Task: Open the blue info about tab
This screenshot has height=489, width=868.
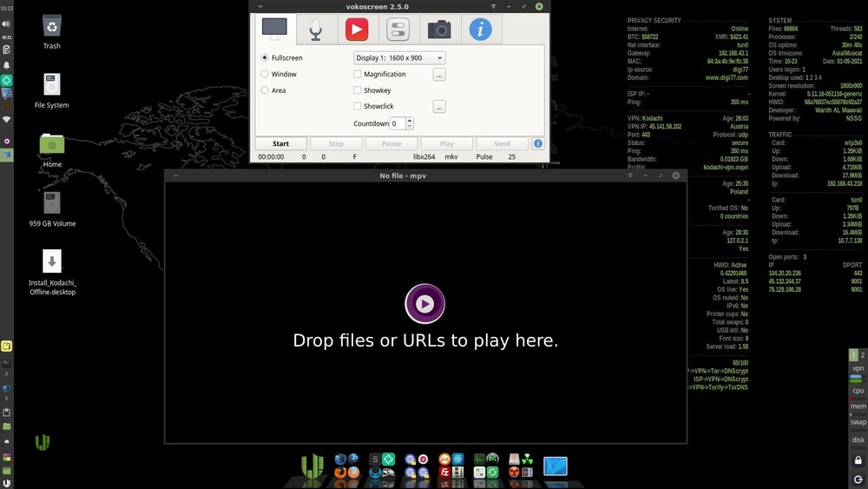Action: click(480, 30)
